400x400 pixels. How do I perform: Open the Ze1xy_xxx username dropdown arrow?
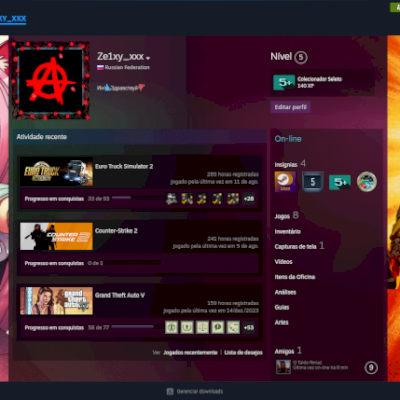[148, 58]
